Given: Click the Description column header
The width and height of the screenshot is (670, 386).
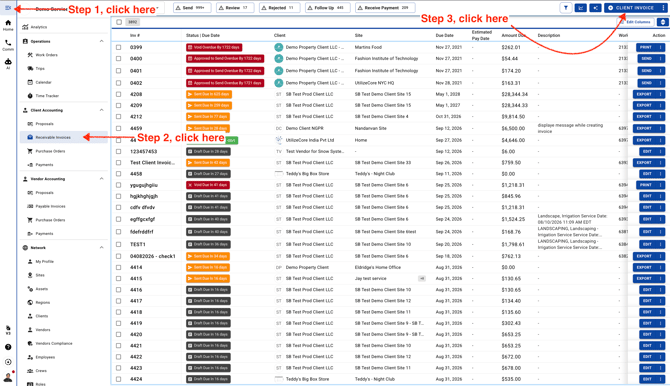Looking at the screenshot, I should (x=549, y=35).
